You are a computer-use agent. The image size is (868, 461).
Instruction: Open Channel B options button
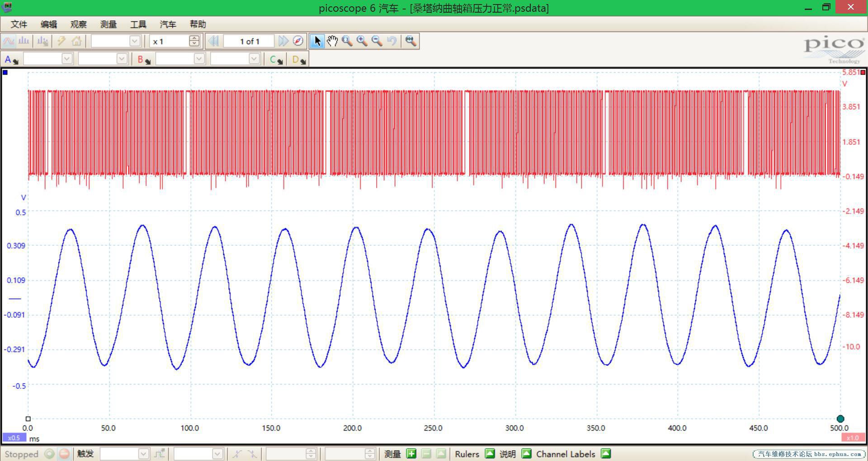144,59
